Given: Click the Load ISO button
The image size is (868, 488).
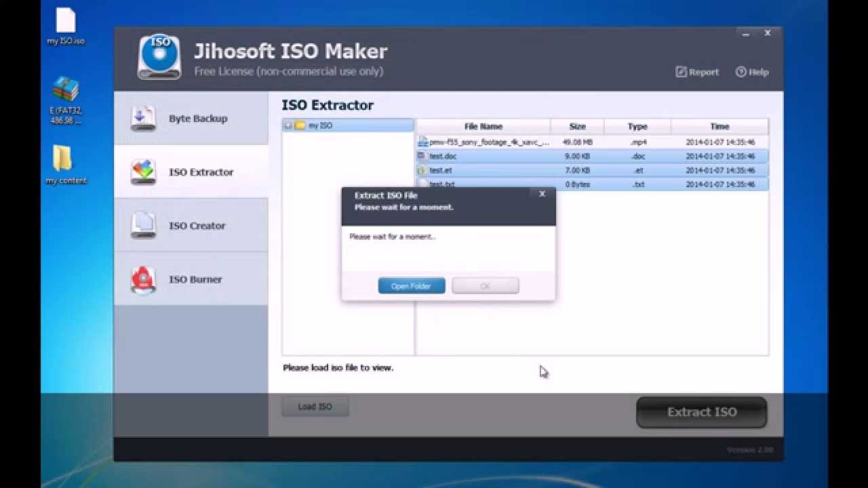Looking at the screenshot, I should point(315,407).
